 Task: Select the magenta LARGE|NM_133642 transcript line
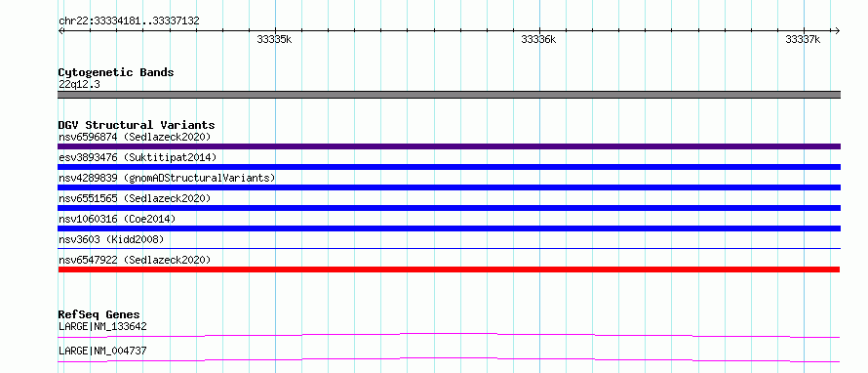[x=449, y=335]
